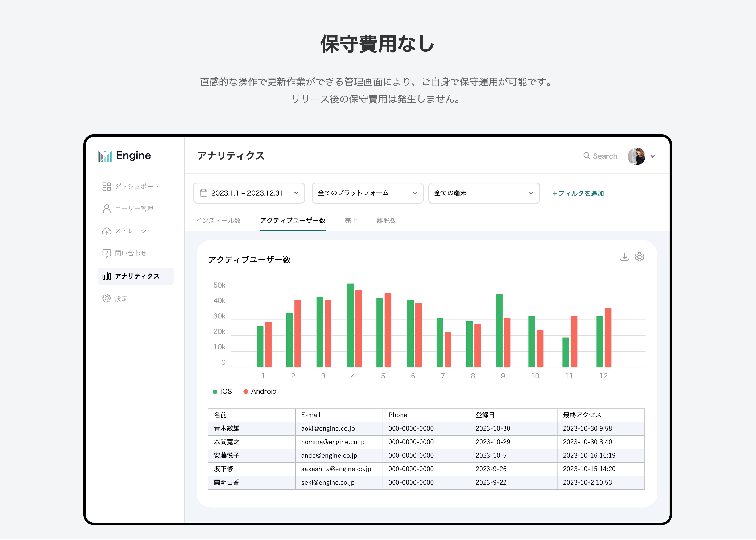Click the red Android bar for month 11
This screenshot has height=540, width=756.
(x=574, y=342)
